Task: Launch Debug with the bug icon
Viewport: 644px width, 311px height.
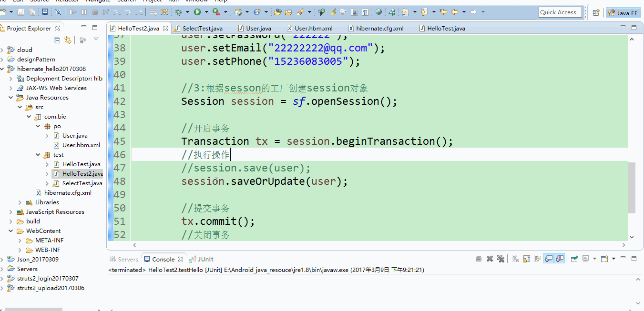Action: pyautogui.click(x=178, y=12)
